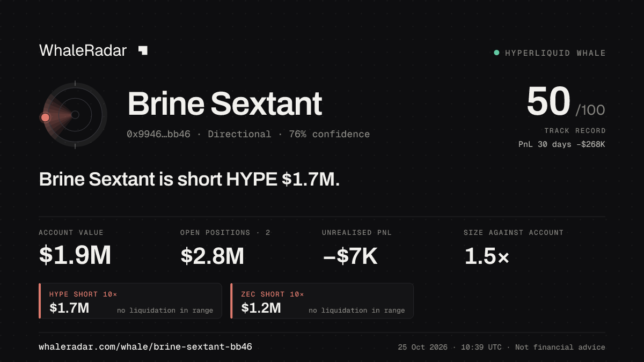Image resolution: width=644 pixels, height=362 pixels.
Task: Click the TRACK RECORD label
Action: tap(575, 131)
